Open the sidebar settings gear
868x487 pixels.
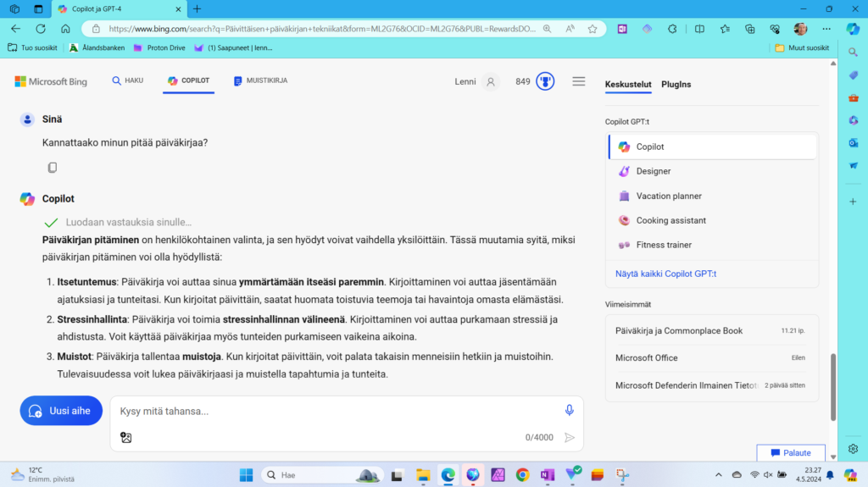(x=853, y=449)
